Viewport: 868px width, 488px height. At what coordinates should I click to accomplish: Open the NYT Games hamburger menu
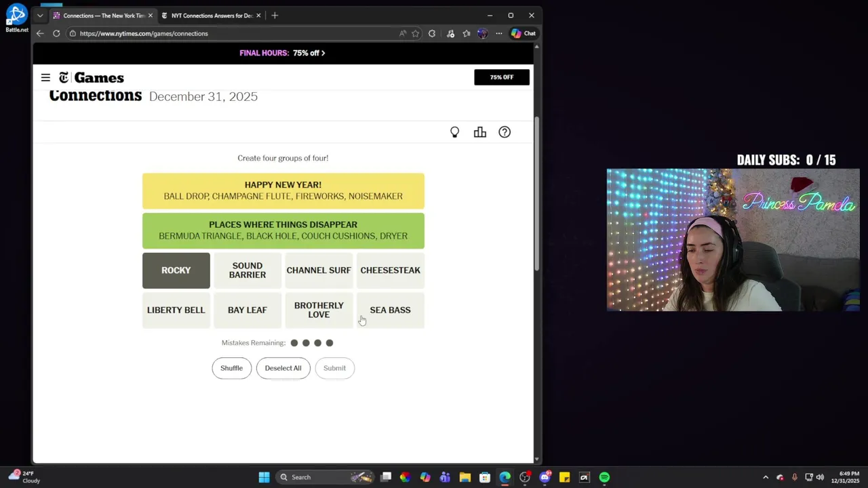pos(45,77)
